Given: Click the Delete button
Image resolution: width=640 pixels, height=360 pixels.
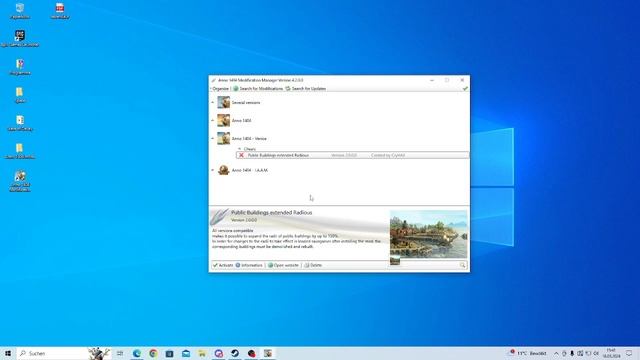Looking at the screenshot, I should click(x=313, y=265).
